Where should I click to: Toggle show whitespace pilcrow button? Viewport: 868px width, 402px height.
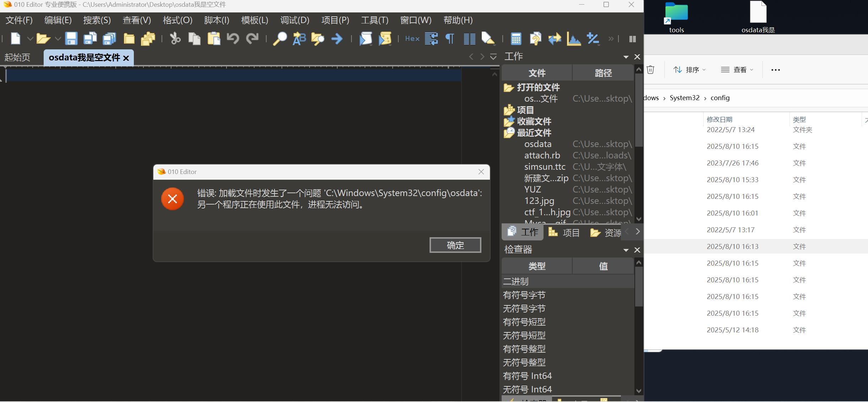tap(450, 38)
